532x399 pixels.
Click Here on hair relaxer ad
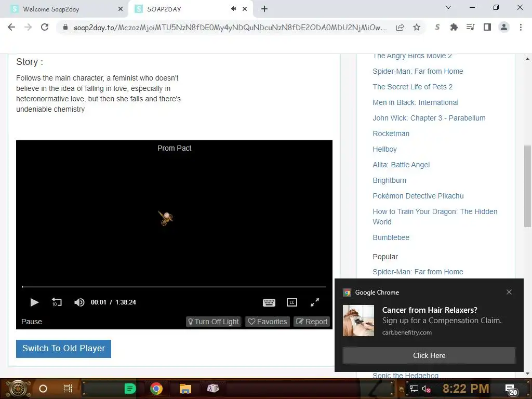click(x=429, y=355)
